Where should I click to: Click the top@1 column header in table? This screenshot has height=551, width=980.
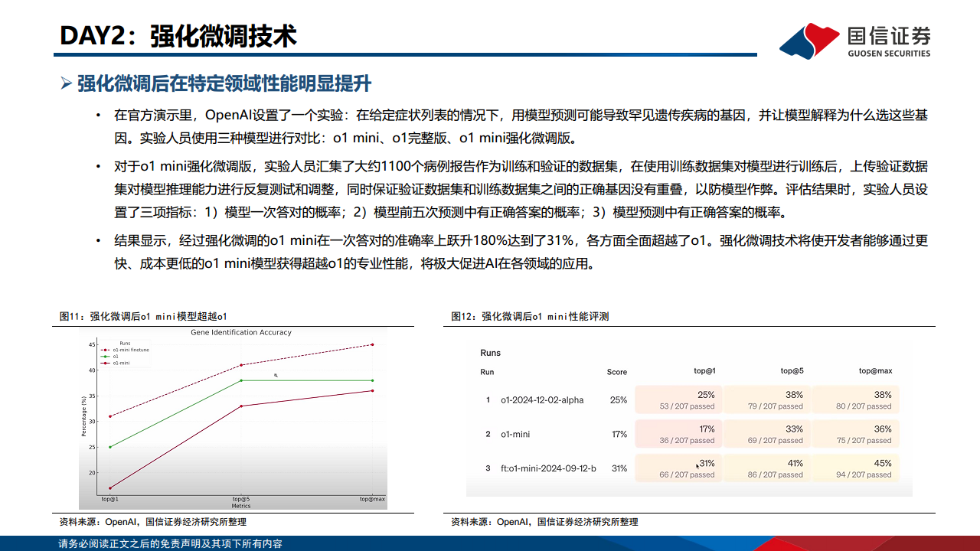pyautogui.click(x=704, y=371)
